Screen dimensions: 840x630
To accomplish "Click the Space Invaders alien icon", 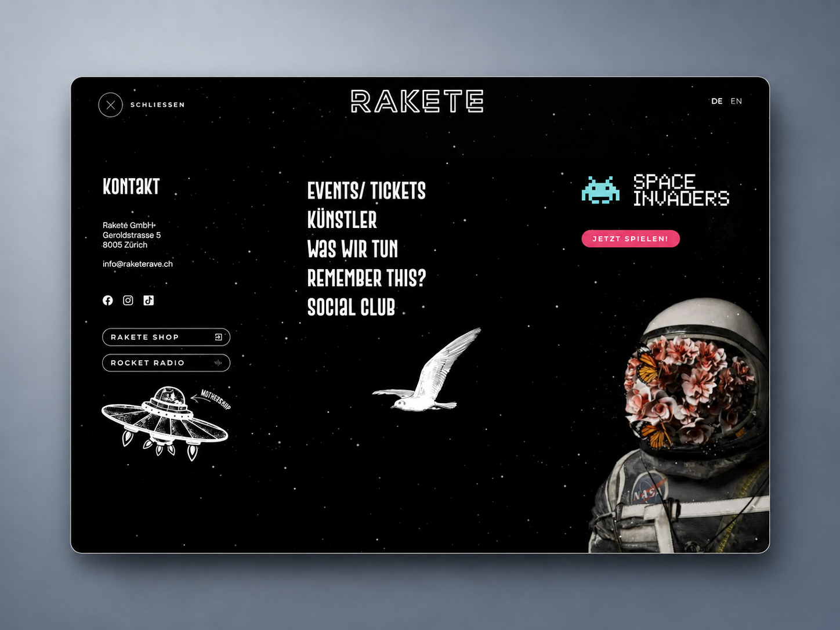I will (x=600, y=190).
